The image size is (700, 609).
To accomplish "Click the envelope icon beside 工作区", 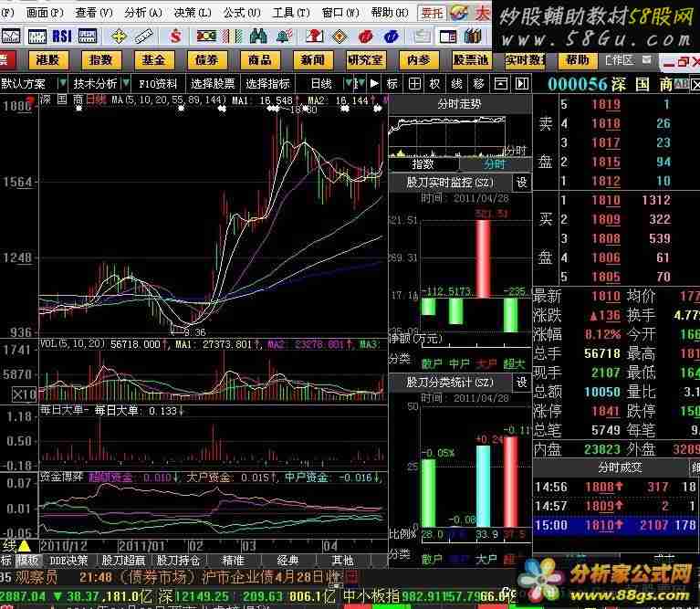I will [646, 59].
